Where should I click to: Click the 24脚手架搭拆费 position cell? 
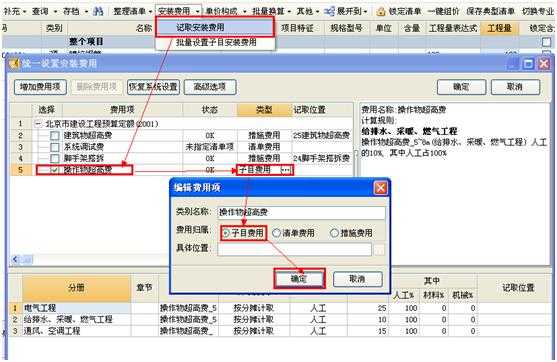[x=322, y=158]
